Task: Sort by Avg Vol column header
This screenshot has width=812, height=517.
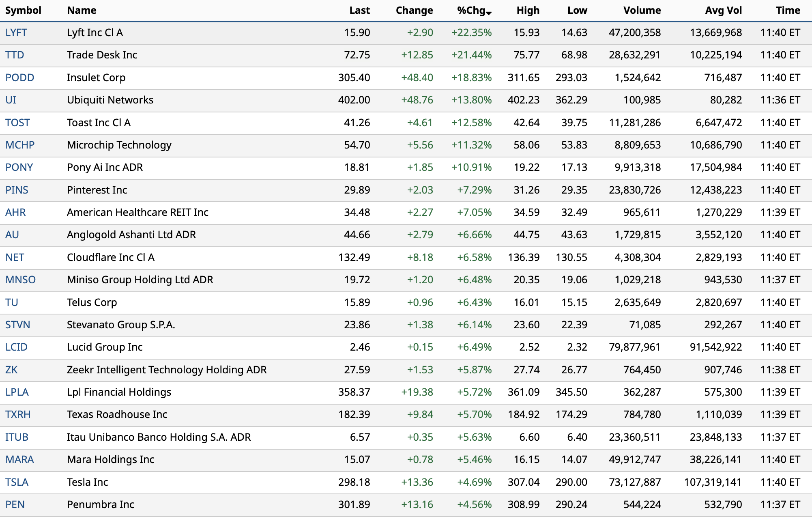Action: 723,11
